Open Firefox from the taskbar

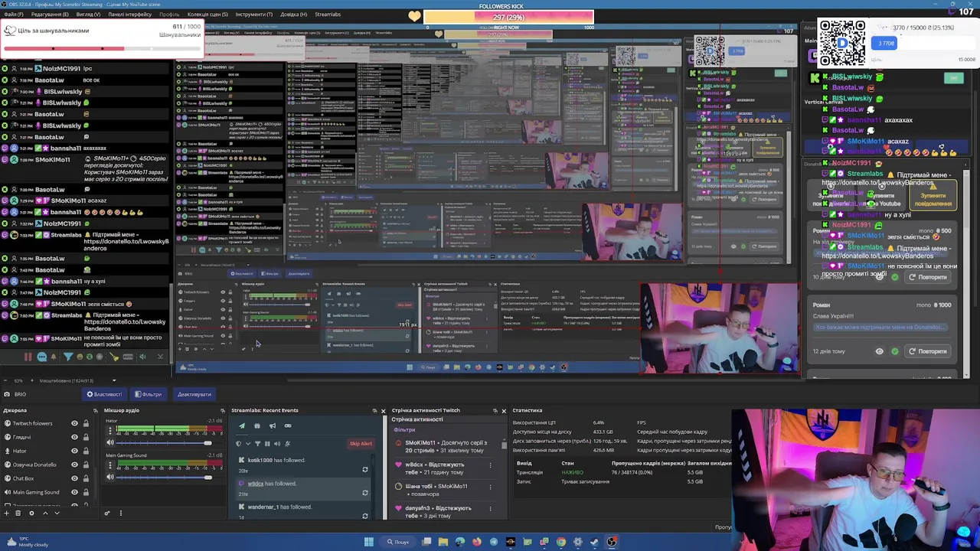point(477,542)
